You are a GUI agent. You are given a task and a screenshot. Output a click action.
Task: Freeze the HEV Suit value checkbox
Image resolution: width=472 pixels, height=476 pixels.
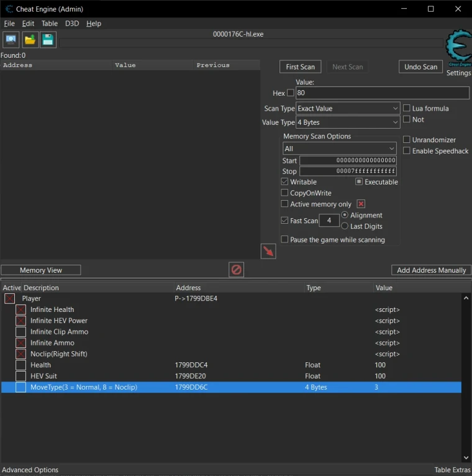pyautogui.click(x=20, y=376)
